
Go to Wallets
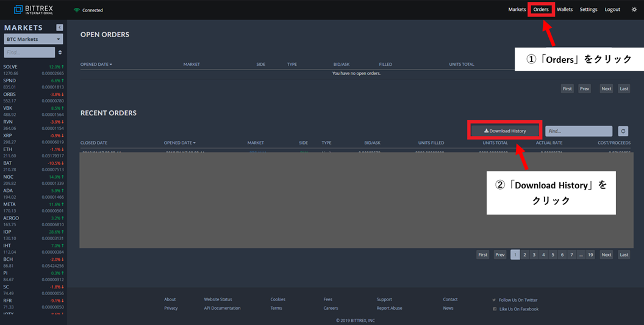565,9
